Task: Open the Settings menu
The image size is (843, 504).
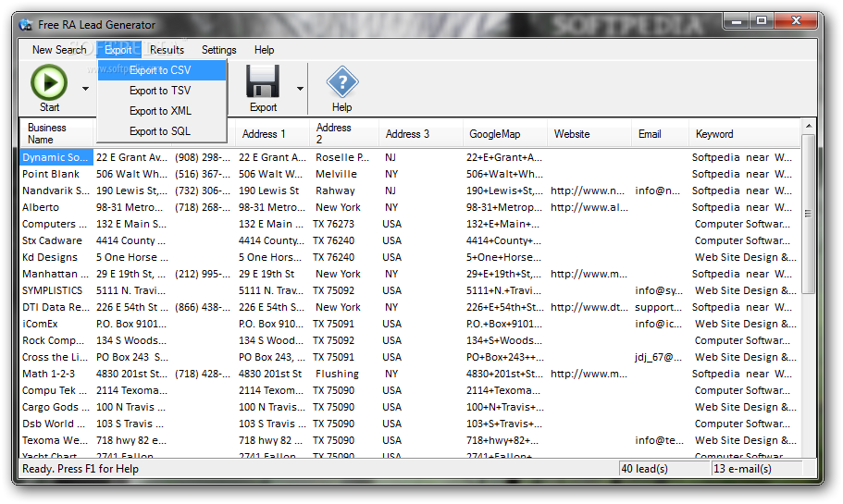Action: click(x=218, y=50)
